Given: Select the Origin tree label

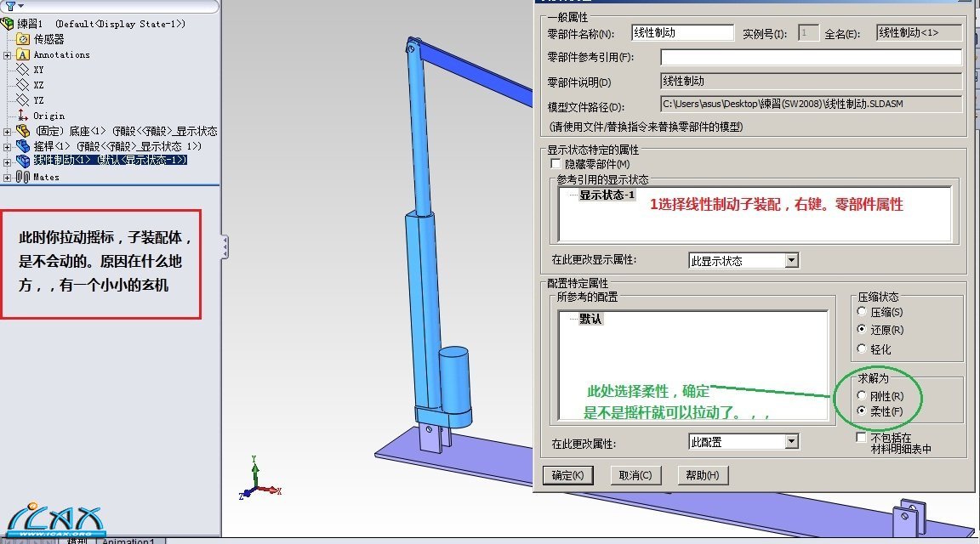Looking at the screenshot, I should click(x=48, y=116).
